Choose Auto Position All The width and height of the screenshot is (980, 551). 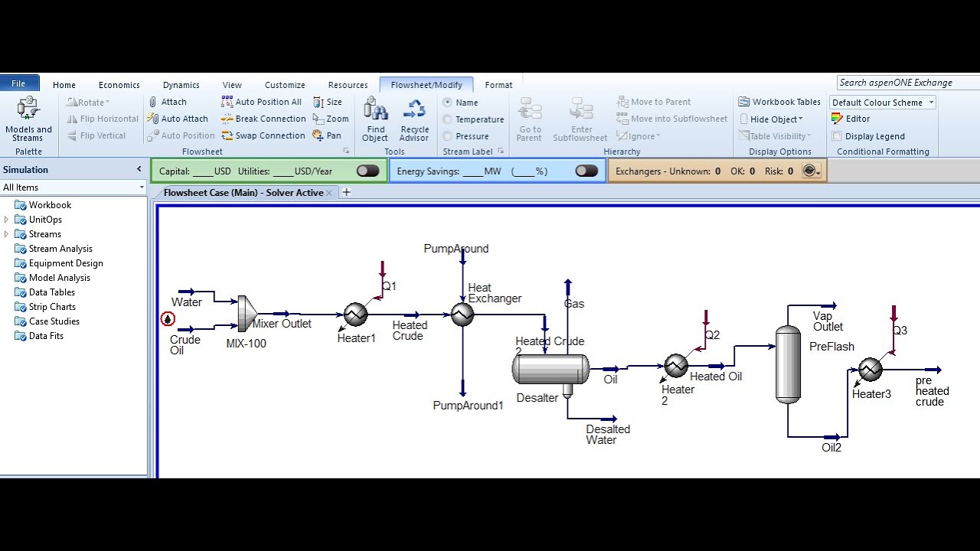(x=261, y=102)
